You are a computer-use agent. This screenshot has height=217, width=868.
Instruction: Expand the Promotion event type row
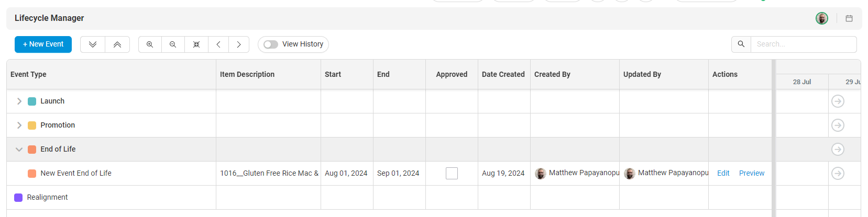(x=19, y=125)
